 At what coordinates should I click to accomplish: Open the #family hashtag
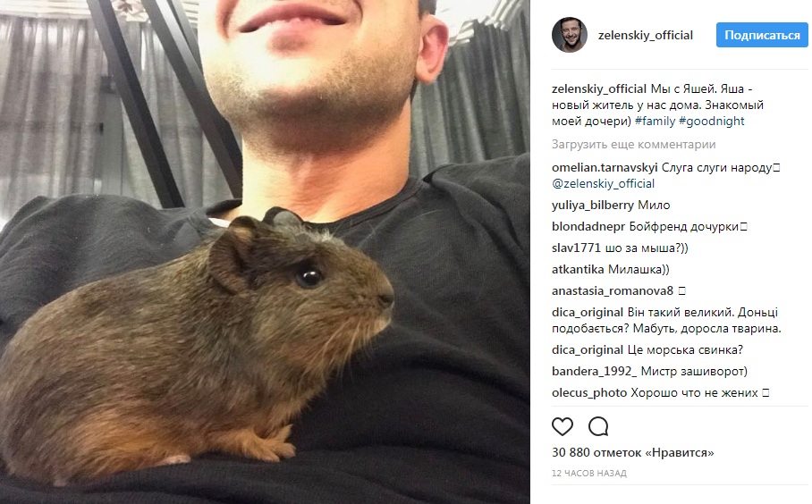pos(655,121)
